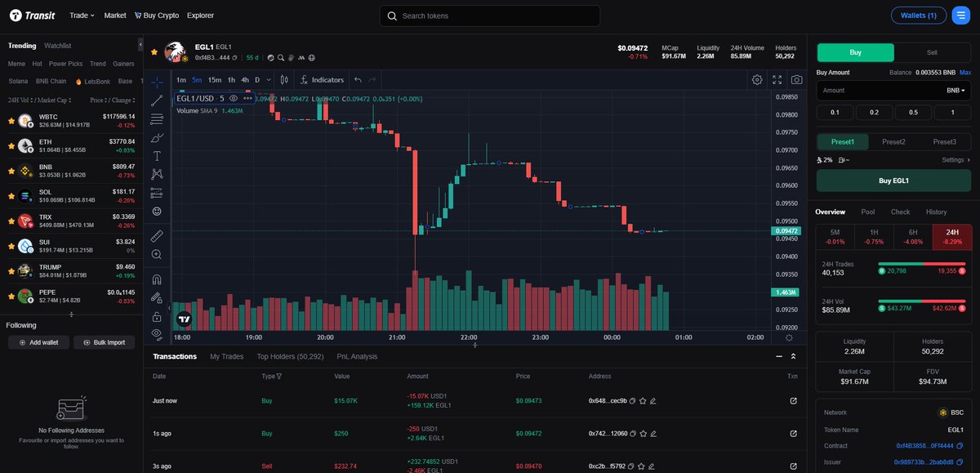Edit label for 0x742...12060 address

coord(653,434)
